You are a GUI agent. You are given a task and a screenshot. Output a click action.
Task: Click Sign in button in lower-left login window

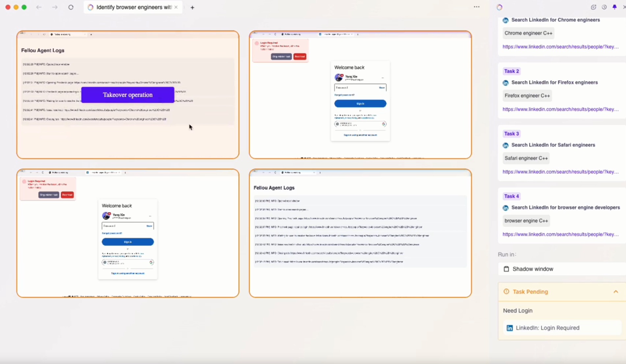click(128, 242)
